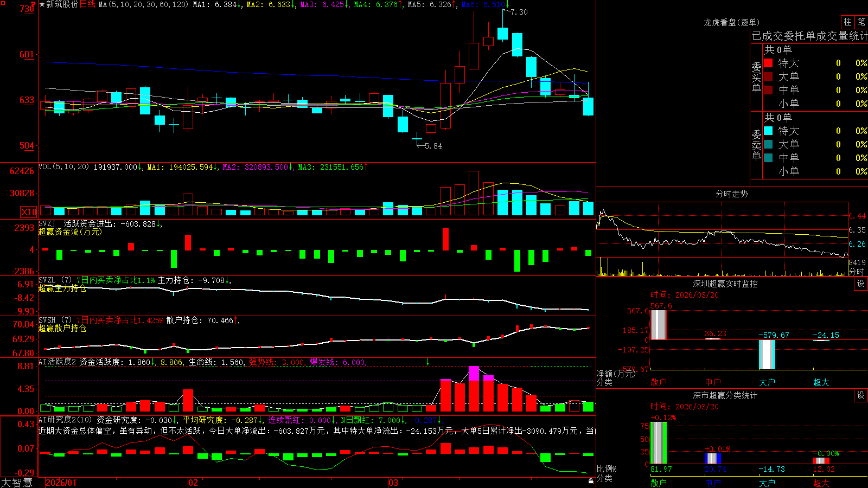Select the 02 month timeline marker

click(x=193, y=483)
